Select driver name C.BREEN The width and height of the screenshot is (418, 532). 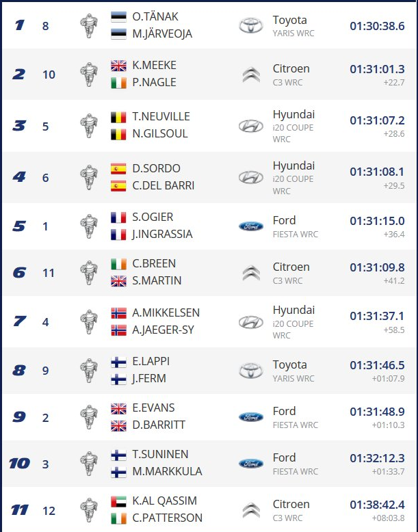[x=154, y=264]
